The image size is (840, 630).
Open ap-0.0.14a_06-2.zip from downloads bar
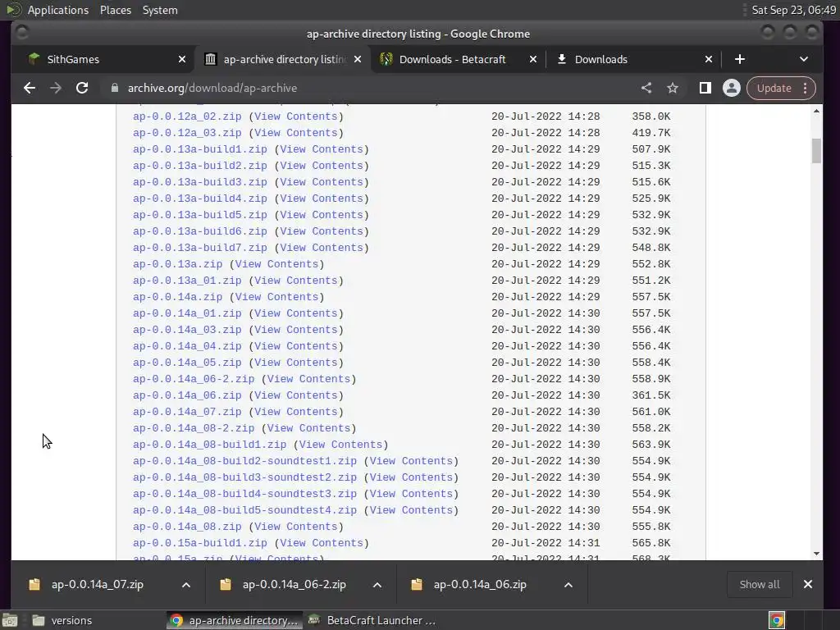point(294,584)
